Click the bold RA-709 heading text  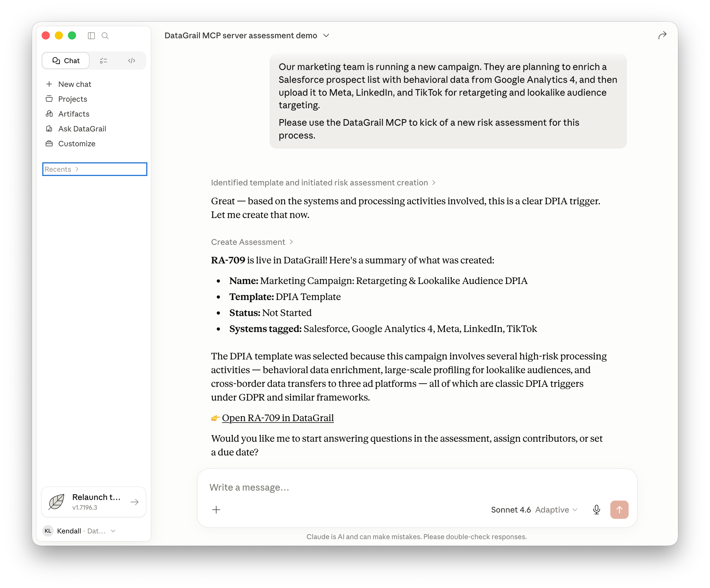228,260
